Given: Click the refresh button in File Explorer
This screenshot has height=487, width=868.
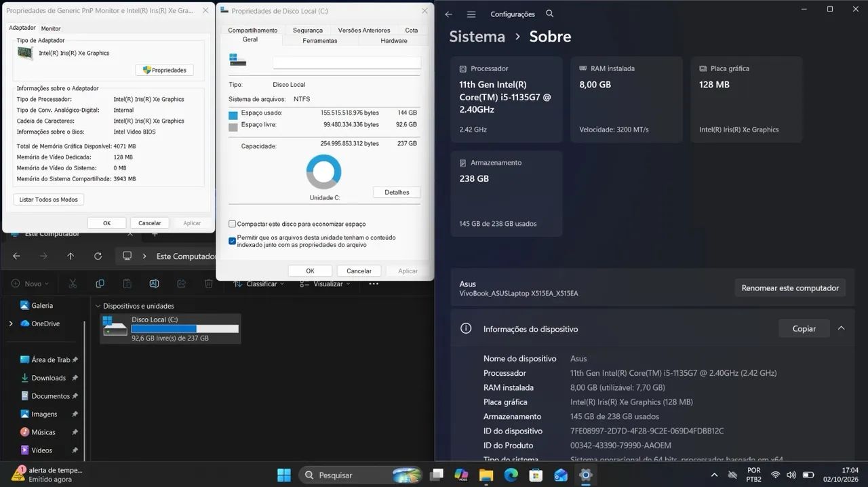Looking at the screenshot, I should pyautogui.click(x=98, y=256).
